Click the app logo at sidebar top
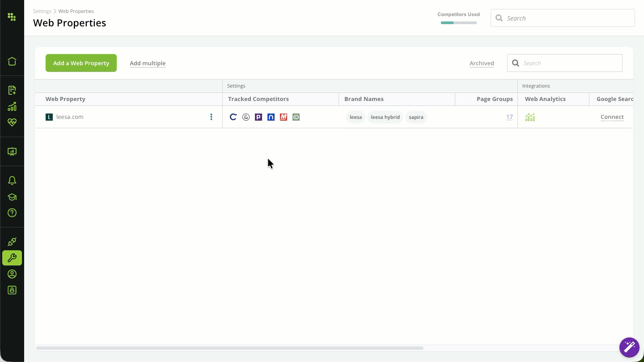 click(12, 17)
